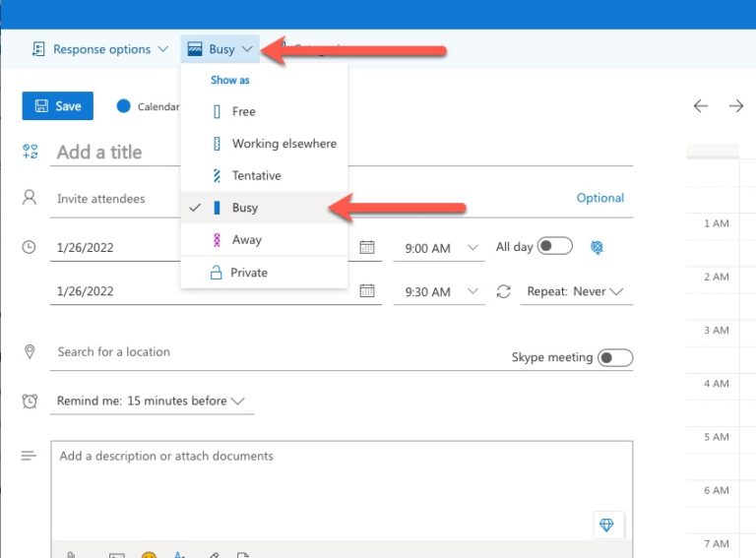Screen dimensions: 756x558
Task: Choose Working elsewhere status option
Action: pyautogui.click(x=283, y=144)
